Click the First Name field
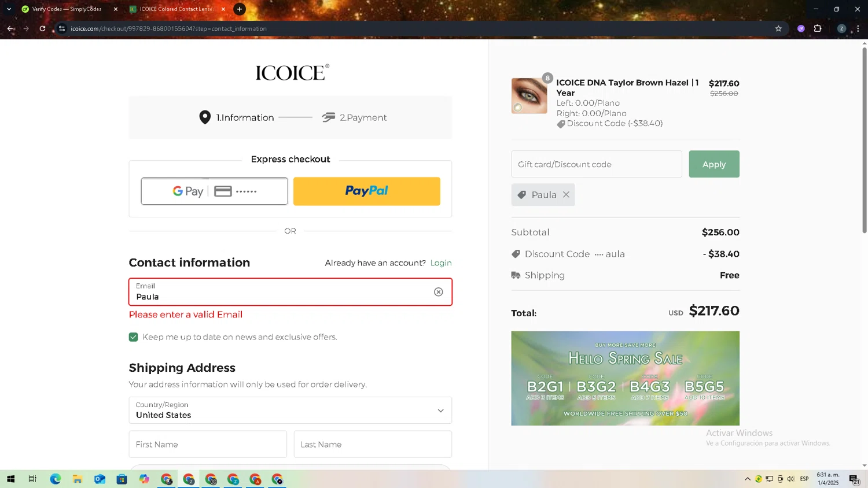Viewport: 868px width, 488px height. (208, 444)
